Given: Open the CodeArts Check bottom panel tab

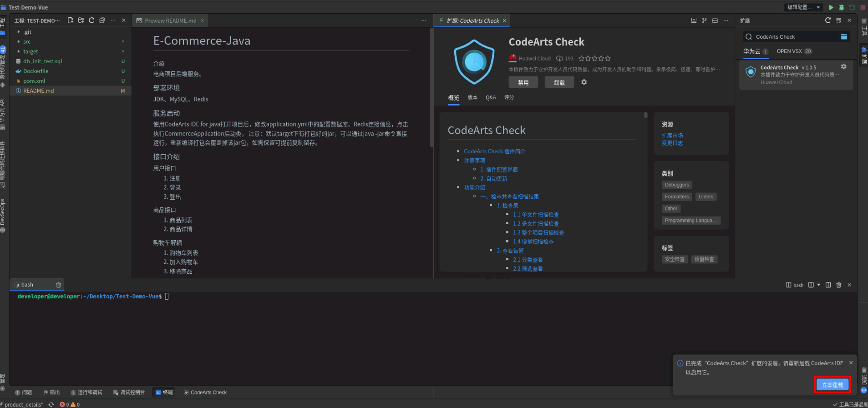Looking at the screenshot, I should 205,393.
